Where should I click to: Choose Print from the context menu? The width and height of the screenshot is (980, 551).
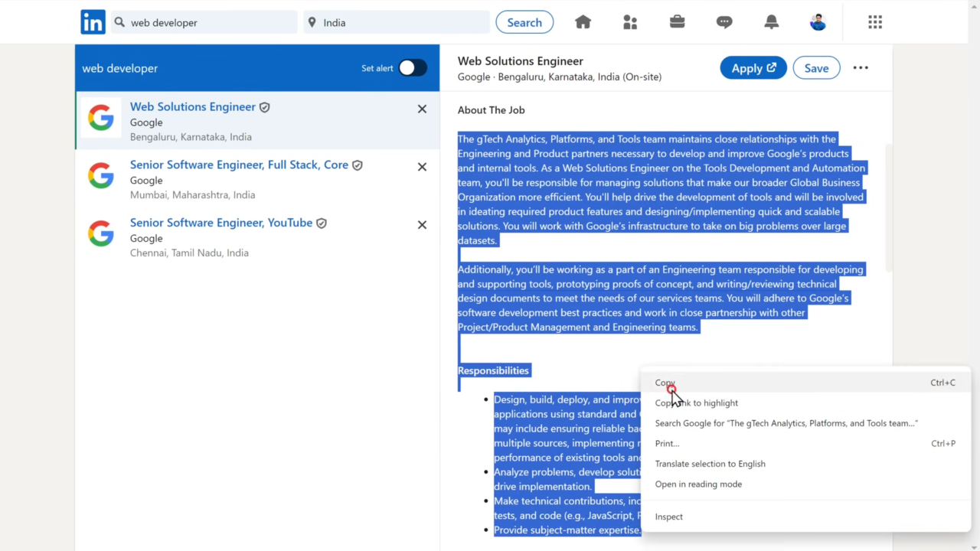point(805,443)
